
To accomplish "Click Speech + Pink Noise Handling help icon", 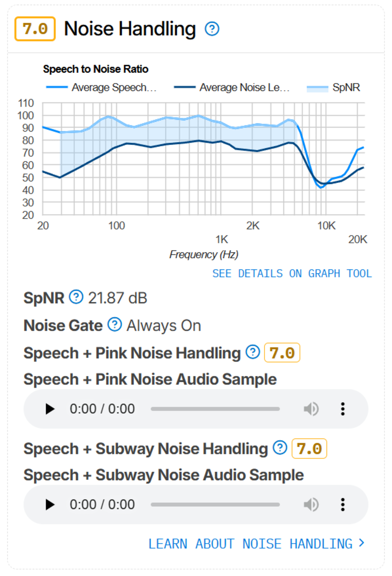I will 253,352.
